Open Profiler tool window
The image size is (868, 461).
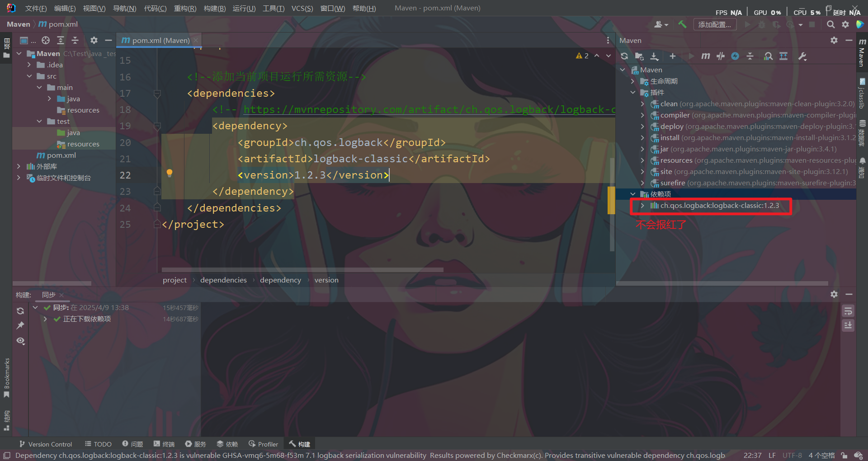tap(263, 444)
